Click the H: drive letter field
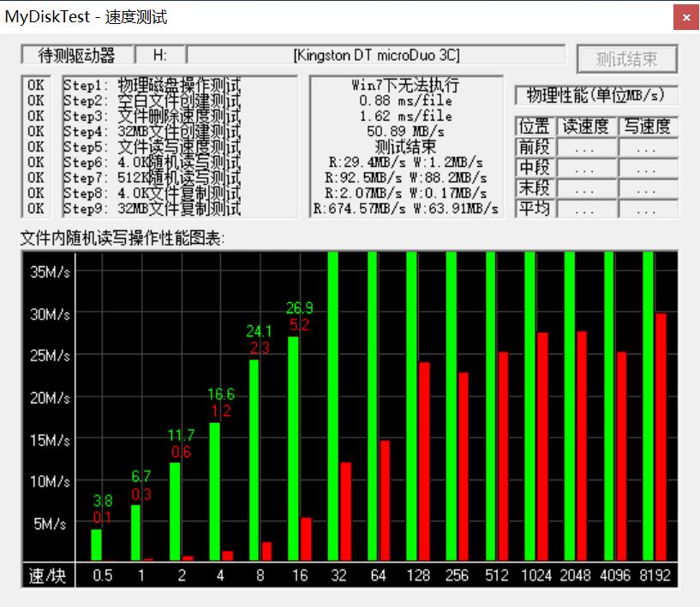Screen dimensions: 700x607 pyautogui.click(x=160, y=55)
